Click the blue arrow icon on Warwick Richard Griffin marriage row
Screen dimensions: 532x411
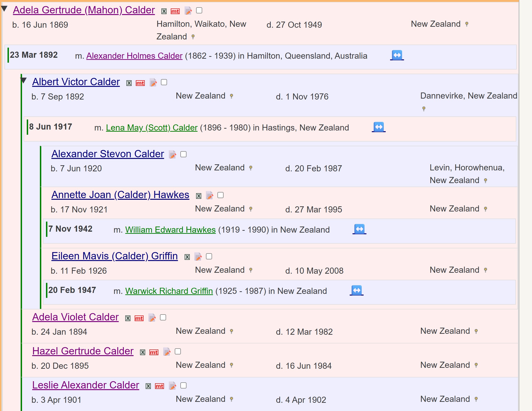(x=357, y=290)
